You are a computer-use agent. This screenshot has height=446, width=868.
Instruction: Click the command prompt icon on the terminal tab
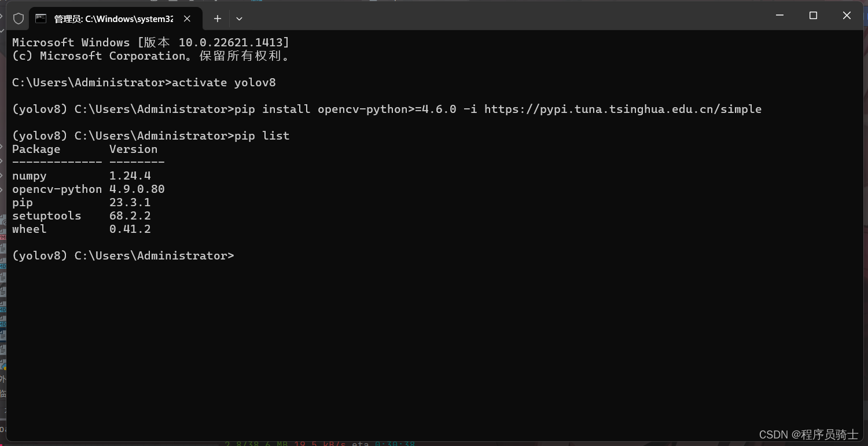click(x=41, y=18)
